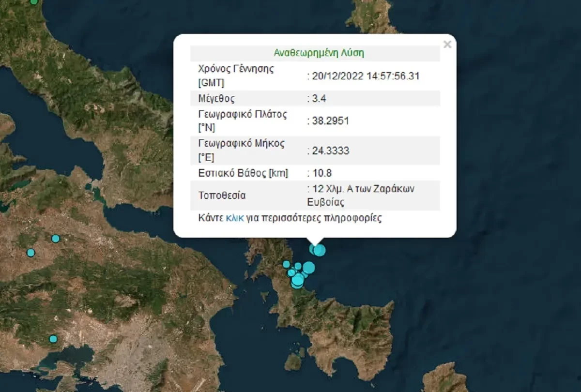This screenshot has width=581, height=392.
Task: Select the westernmost marker on the mainland
Action: click(31, 253)
